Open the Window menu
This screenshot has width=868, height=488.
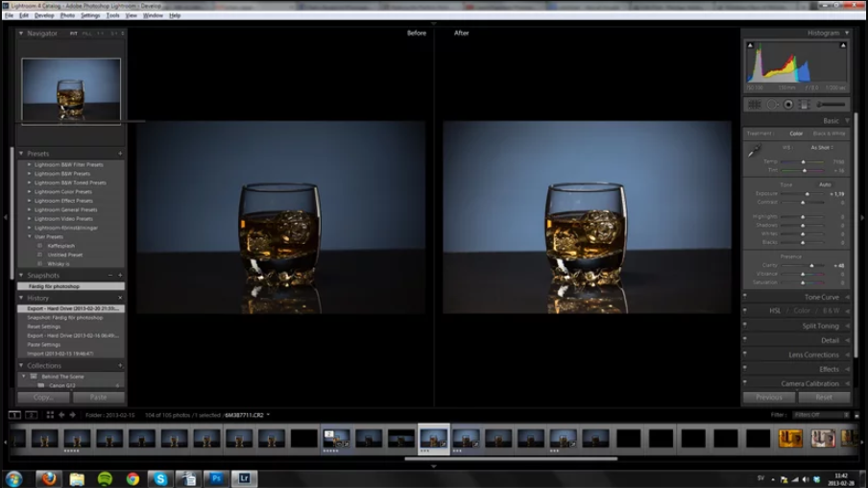pyautogui.click(x=153, y=15)
